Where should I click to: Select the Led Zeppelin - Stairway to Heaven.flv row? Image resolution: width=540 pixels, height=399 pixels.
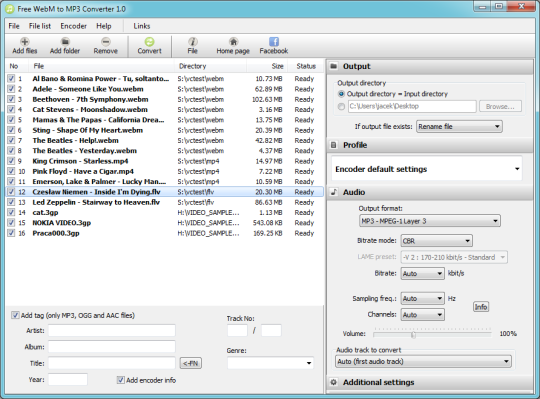[165, 202]
